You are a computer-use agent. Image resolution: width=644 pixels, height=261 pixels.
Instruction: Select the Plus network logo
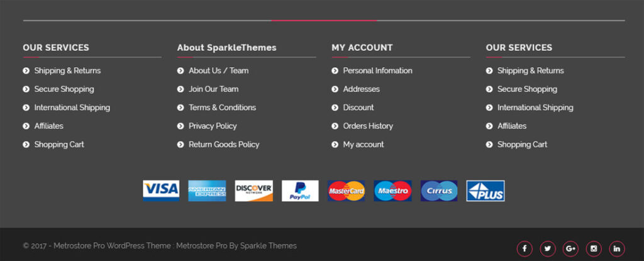pos(486,191)
